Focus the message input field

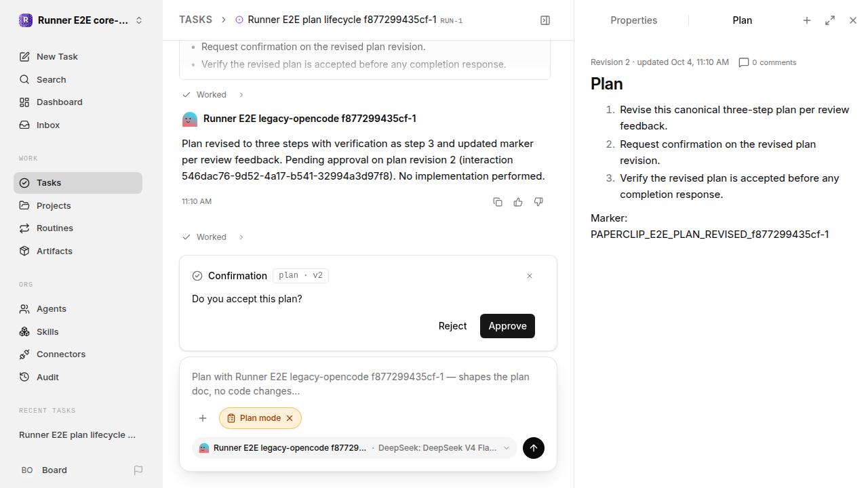(368, 384)
